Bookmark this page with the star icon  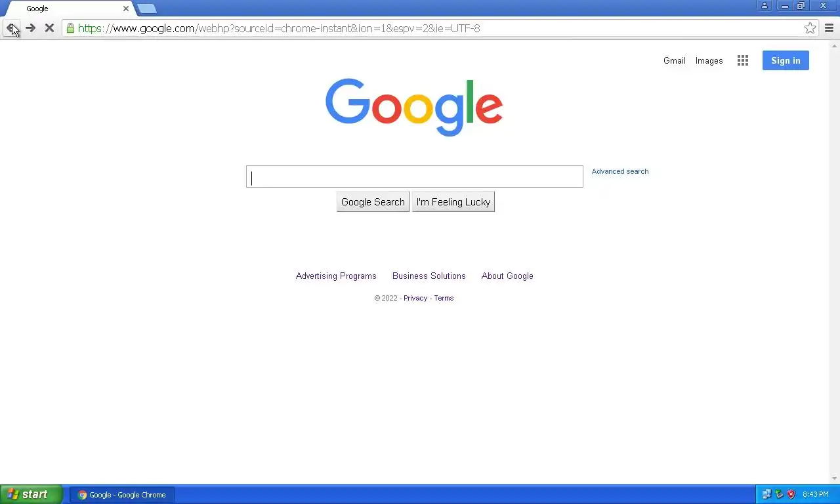[x=810, y=28]
